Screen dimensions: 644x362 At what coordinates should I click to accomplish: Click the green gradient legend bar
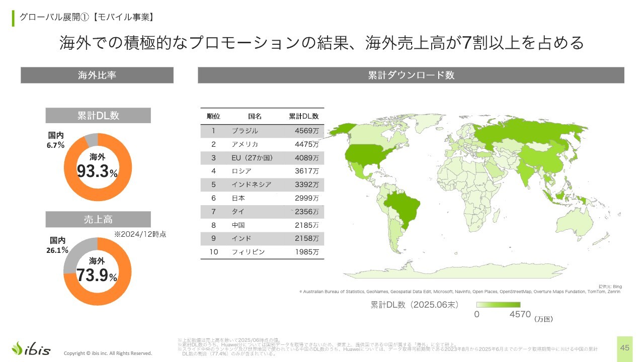498,305
